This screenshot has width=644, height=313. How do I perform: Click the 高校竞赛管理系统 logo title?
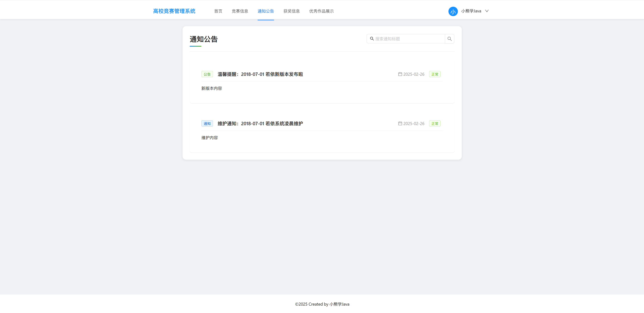click(174, 11)
